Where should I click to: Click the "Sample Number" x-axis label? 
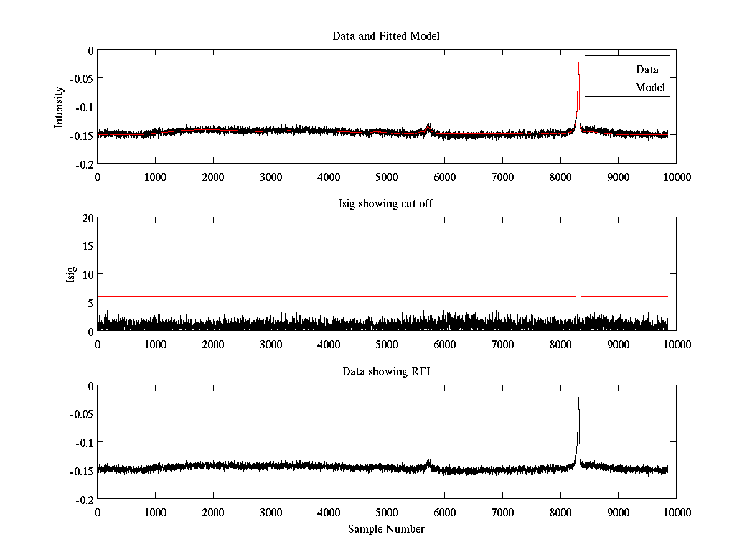pos(386,529)
